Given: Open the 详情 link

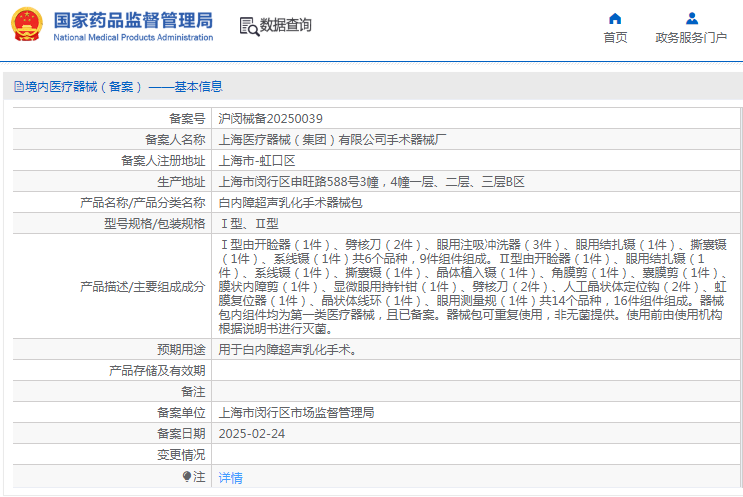Looking at the screenshot, I should click(230, 478).
